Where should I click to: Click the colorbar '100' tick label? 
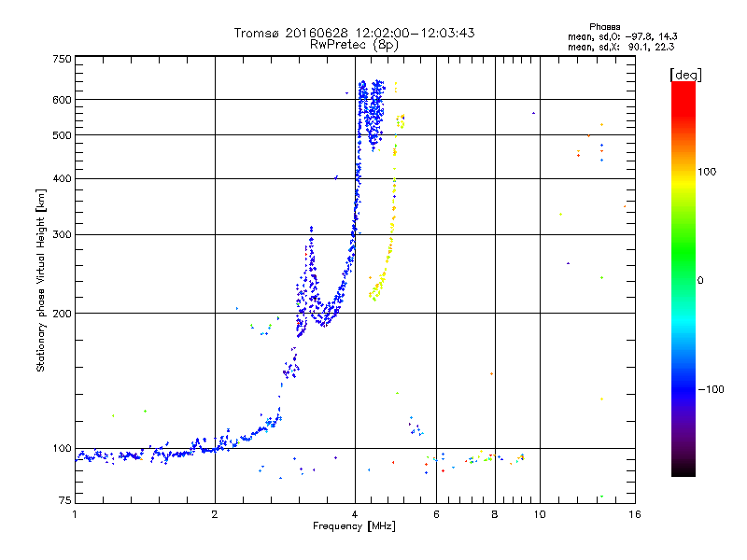pos(707,172)
